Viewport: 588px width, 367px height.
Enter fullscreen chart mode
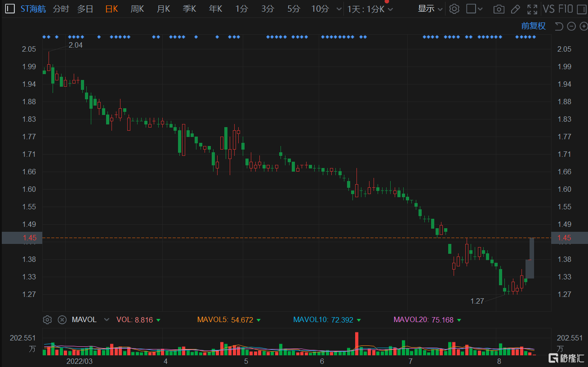532,9
